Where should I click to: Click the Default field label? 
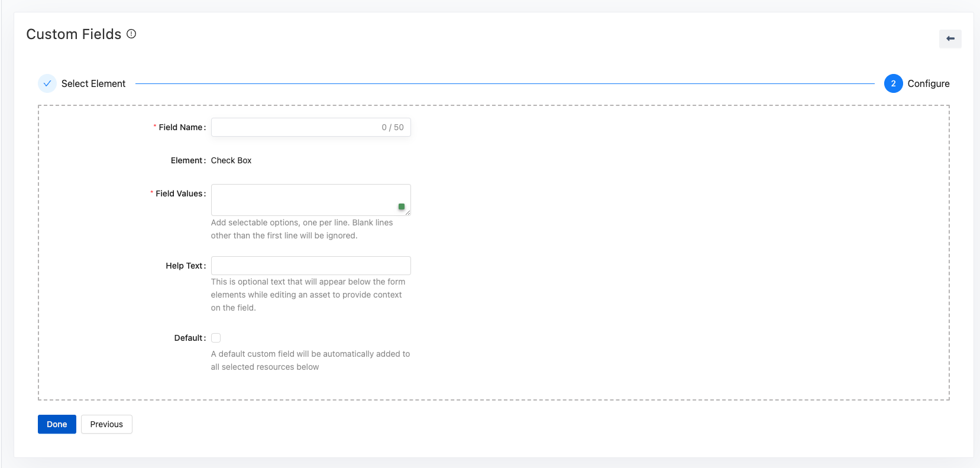click(189, 338)
